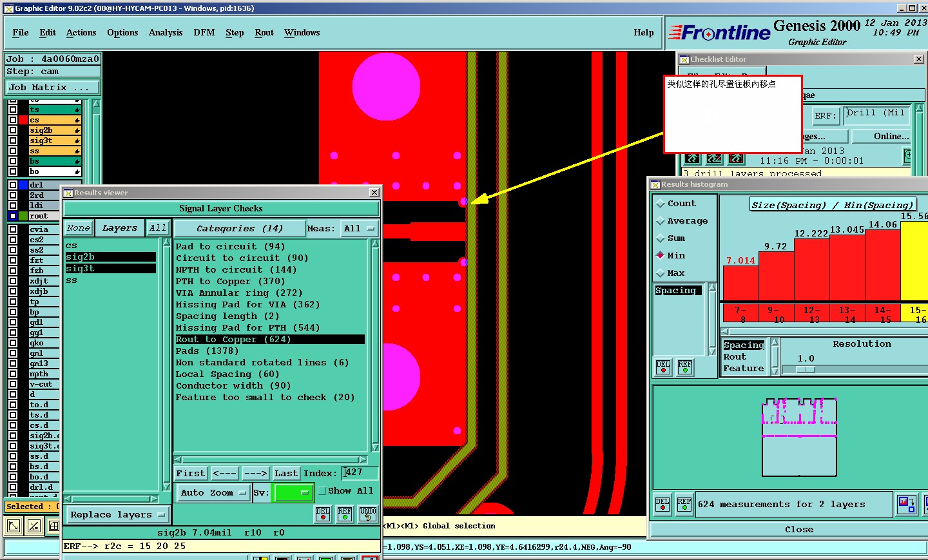
Task: Open Rout menu
Action: tap(264, 33)
